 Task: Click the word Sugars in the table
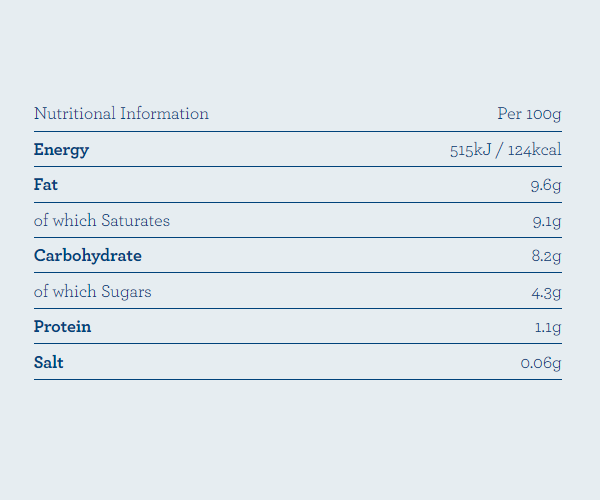126,292
